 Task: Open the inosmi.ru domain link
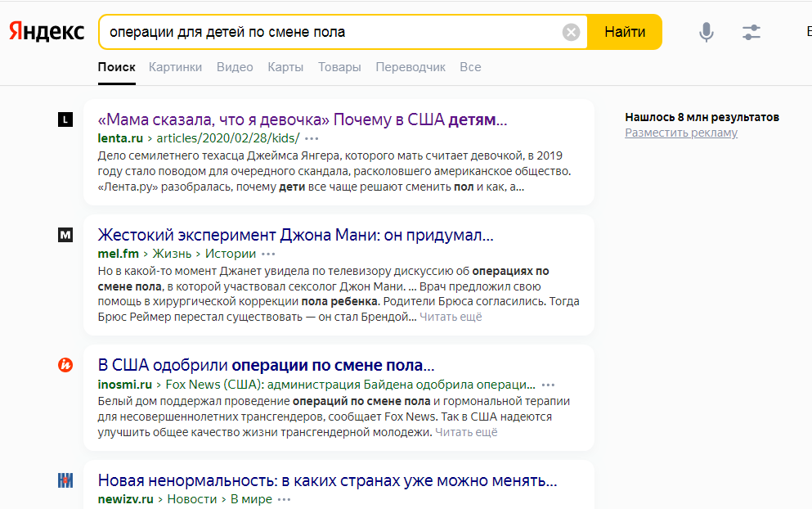pyautogui.click(x=125, y=385)
